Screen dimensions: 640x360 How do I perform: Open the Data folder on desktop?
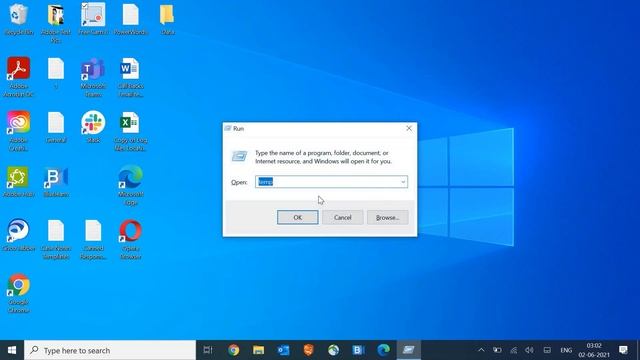coord(167,19)
